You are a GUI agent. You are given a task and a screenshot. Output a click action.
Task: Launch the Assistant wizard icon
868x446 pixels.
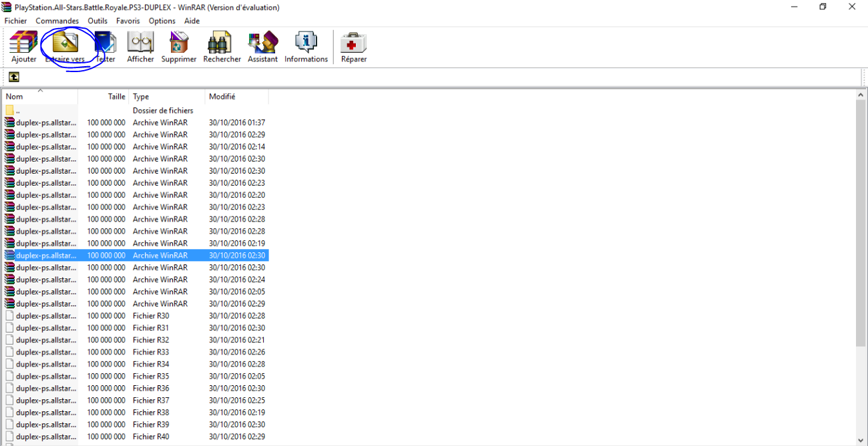[x=262, y=43]
